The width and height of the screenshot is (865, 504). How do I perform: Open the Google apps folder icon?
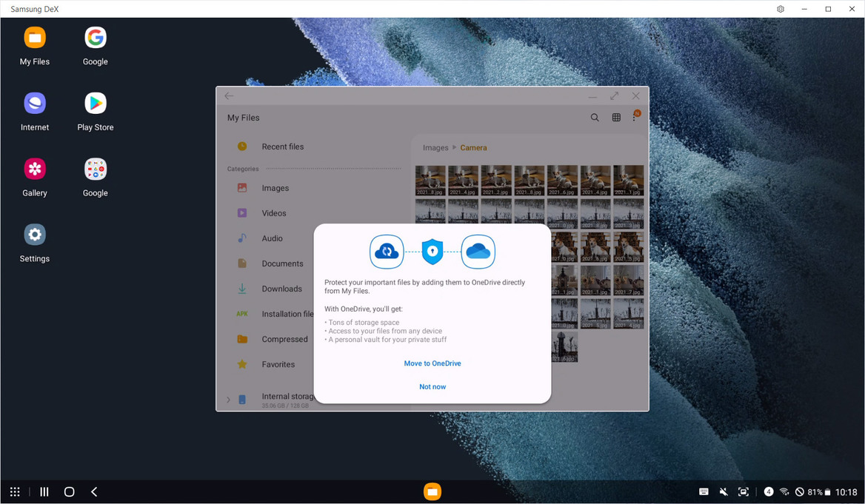pos(96,177)
